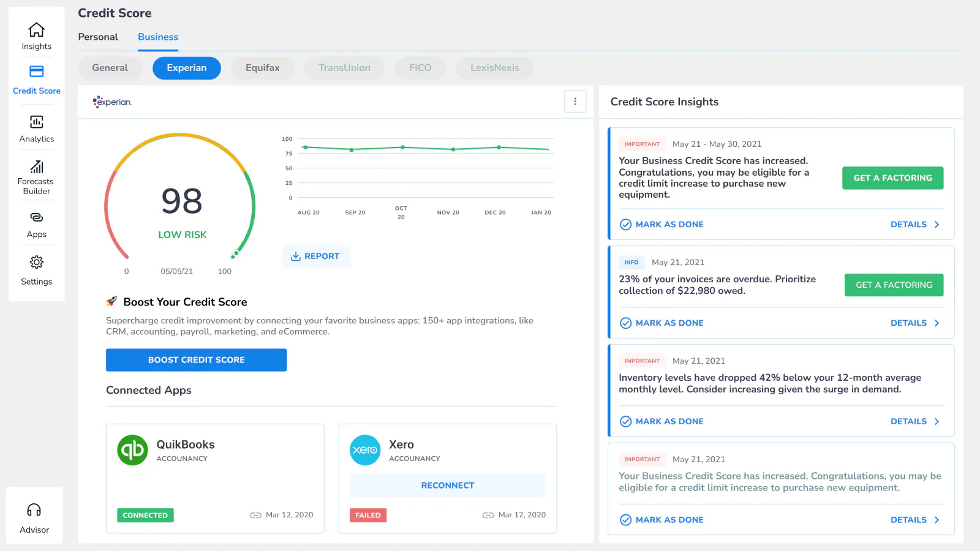Click the OCT 20 point on score chart
The image size is (980, 551).
[x=402, y=147]
